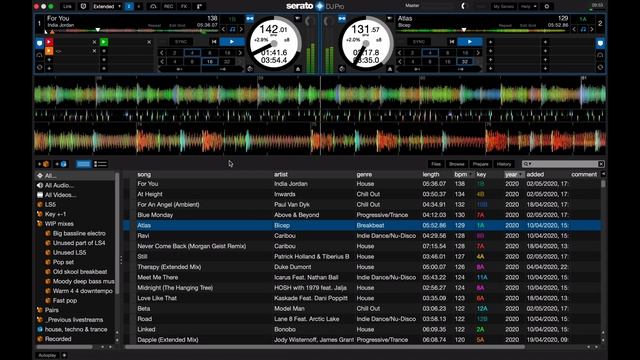
Task: Trigger green cue point on deck 1
Action: click(104, 42)
